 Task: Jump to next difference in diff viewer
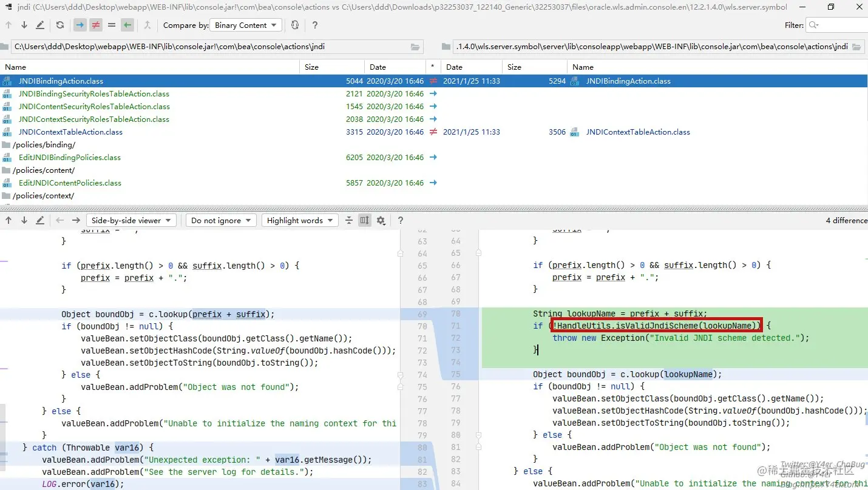point(24,221)
